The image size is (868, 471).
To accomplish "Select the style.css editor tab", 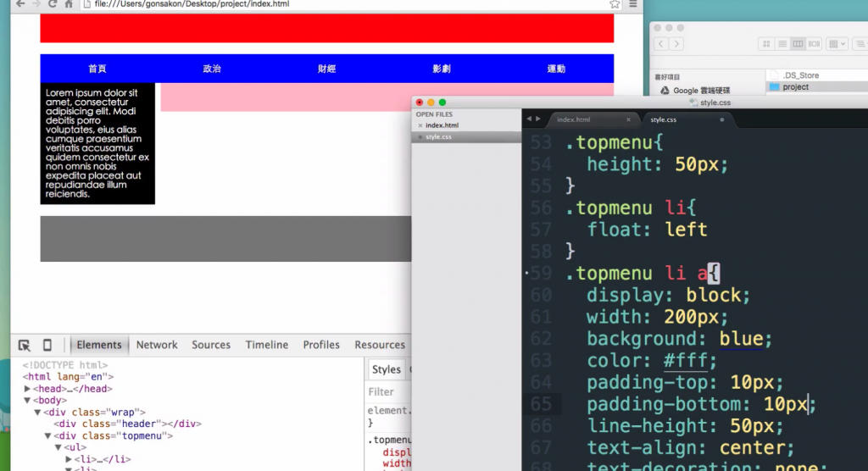I will point(663,119).
